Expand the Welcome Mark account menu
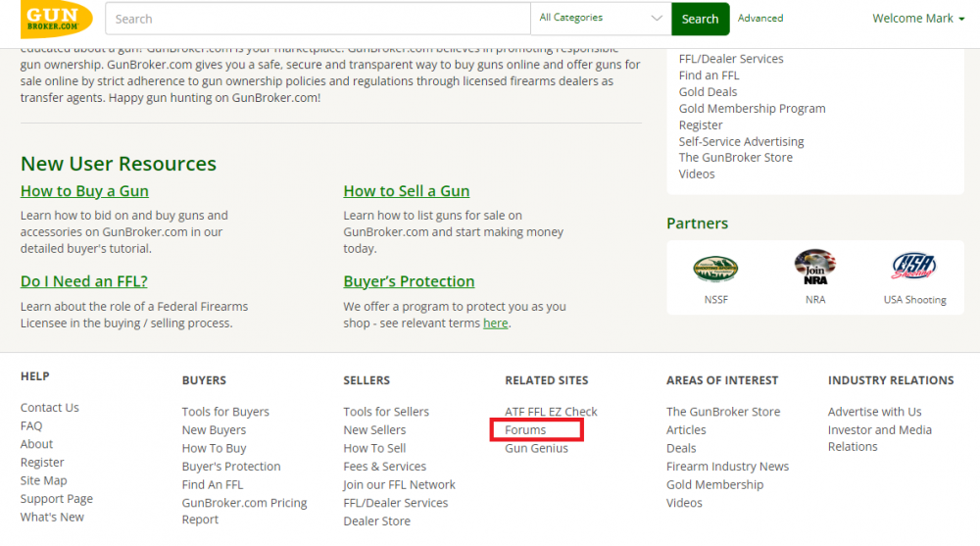This screenshot has height=546, width=980. pos(918,19)
